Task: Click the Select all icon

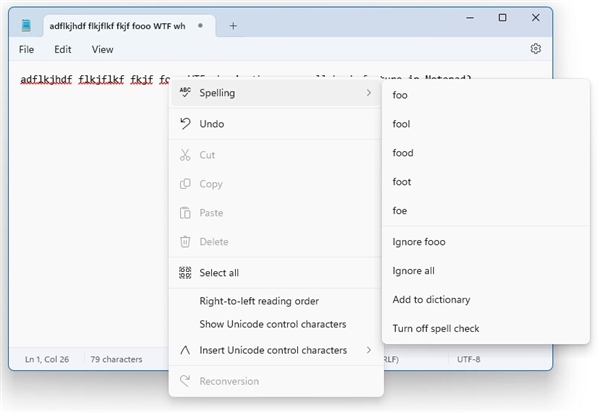Action: [x=184, y=273]
